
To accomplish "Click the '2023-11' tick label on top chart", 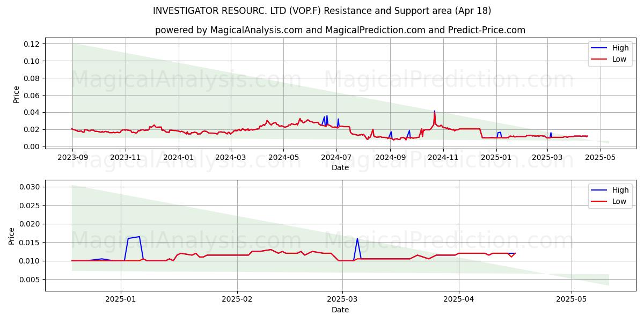I will pos(126,157).
